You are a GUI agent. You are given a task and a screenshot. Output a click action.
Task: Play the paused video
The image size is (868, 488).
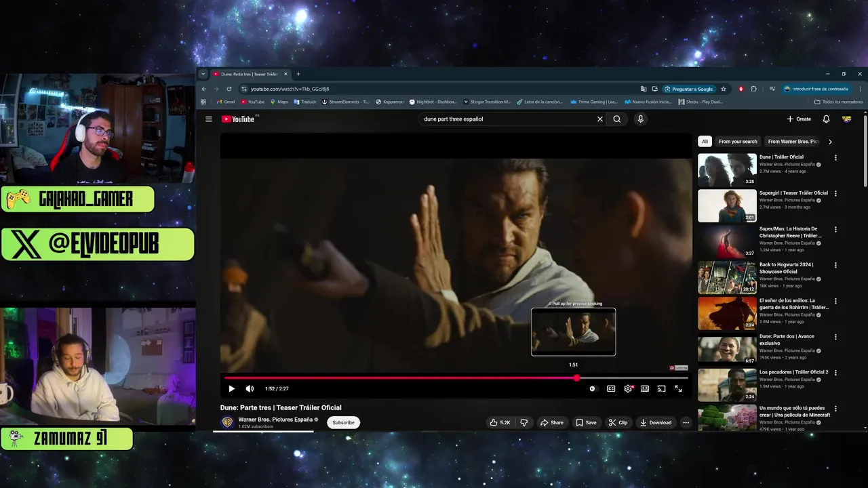tap(231, 389)
